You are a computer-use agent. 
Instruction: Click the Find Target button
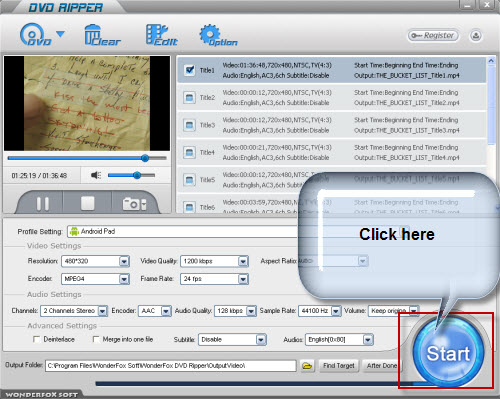pos(339,366)
